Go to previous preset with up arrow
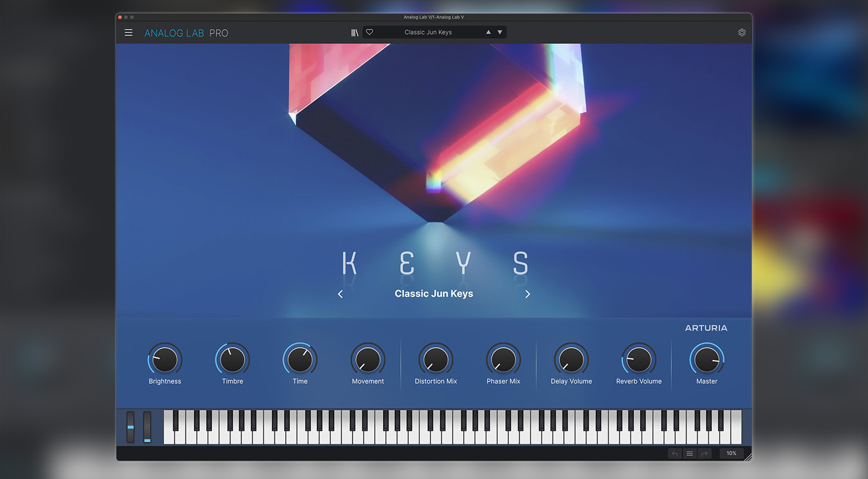 488,32
